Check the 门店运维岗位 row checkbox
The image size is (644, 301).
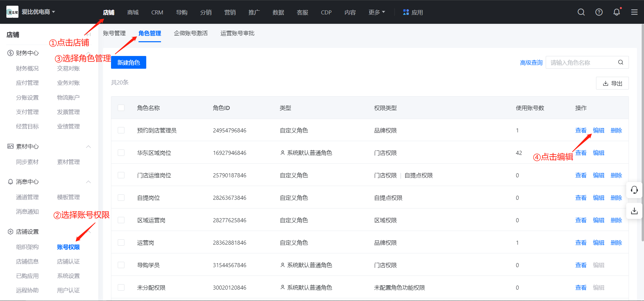click(x=121, y=175)
